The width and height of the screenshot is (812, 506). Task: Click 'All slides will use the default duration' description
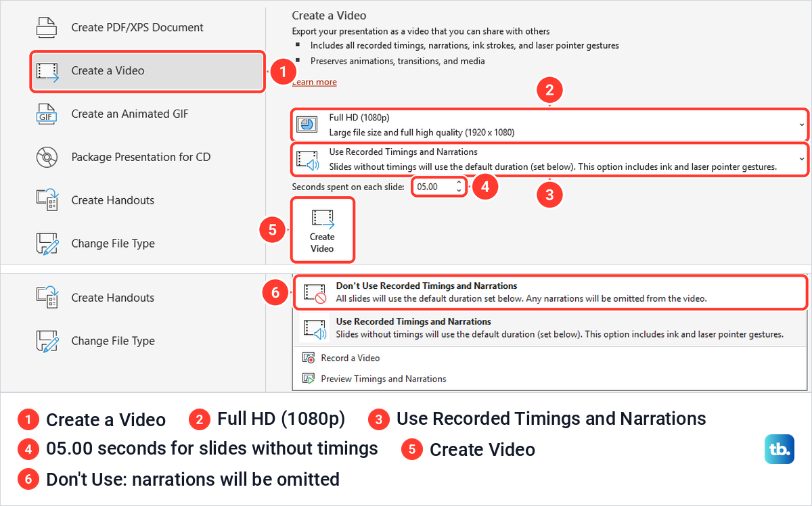522,299
